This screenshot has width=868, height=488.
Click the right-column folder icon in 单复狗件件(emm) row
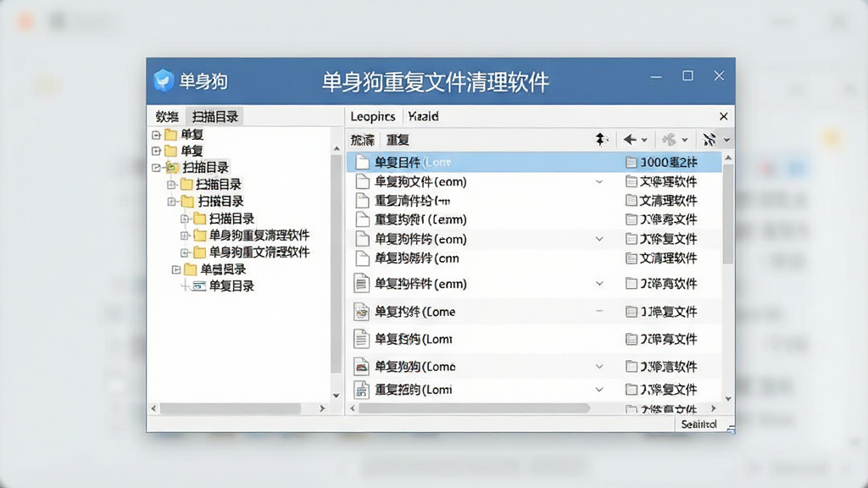pos(631,283)
